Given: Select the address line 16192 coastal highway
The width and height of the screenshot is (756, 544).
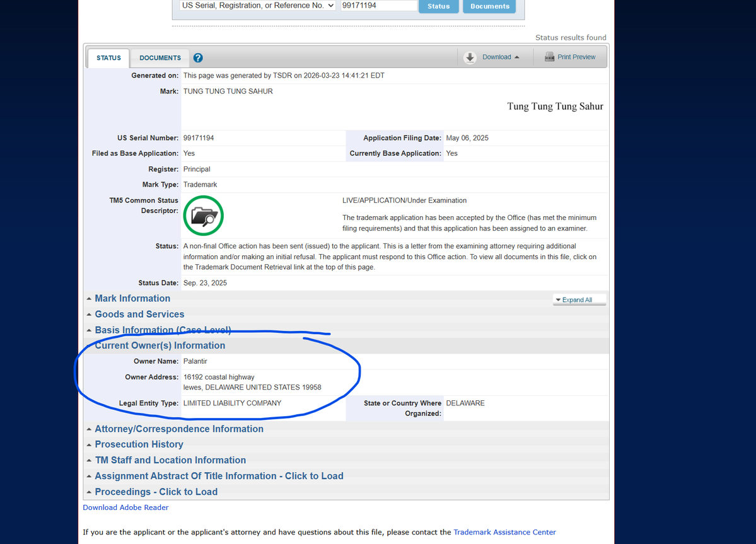Looking at the screenshot, I should (x=219, y=377).
